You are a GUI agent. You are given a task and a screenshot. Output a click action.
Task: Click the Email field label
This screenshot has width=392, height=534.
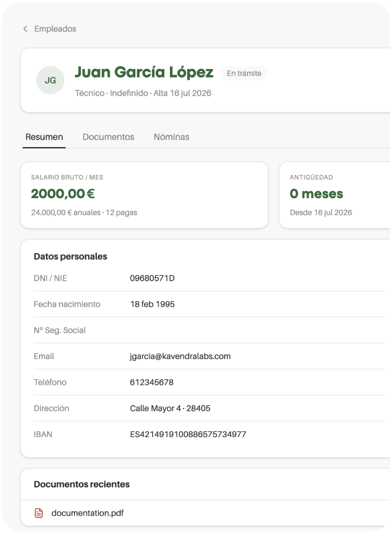point(44,356)
